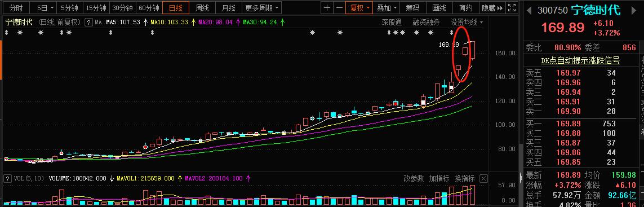Open DK点自动提示涨跌信号 link
Screen dimensions: 644x207
tap(580, 61)
